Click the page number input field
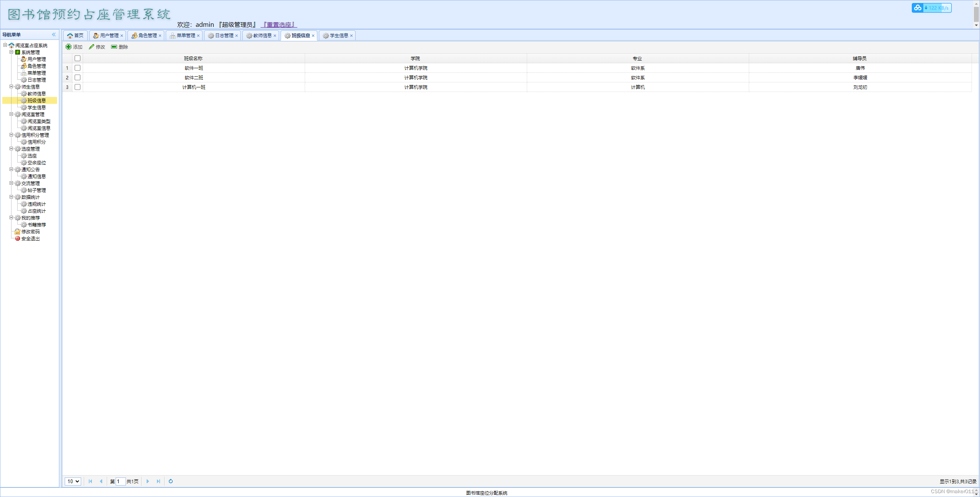 pyautogui.click(x=121, y=481)
